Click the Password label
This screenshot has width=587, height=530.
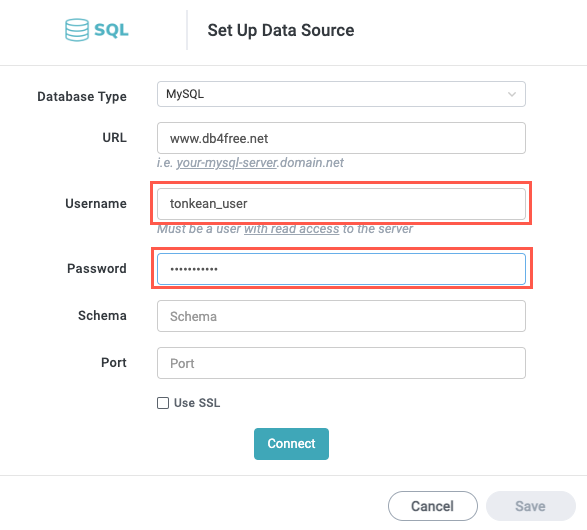97,269
